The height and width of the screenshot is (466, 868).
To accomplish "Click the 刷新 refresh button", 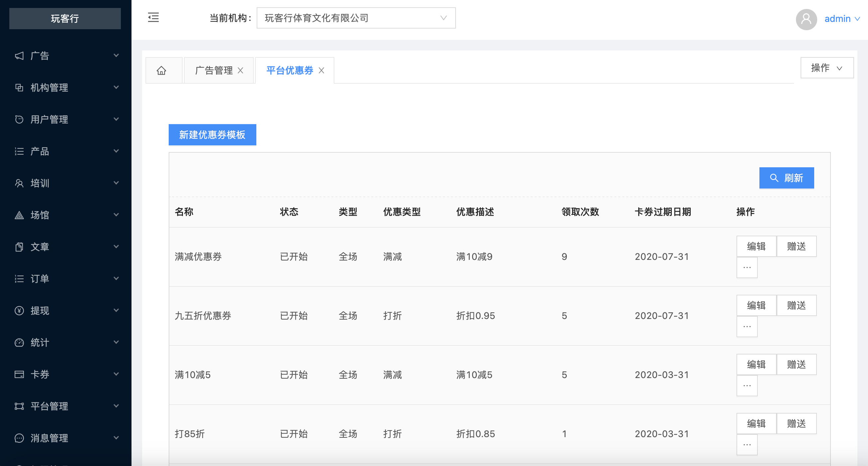I will point(786,178).
